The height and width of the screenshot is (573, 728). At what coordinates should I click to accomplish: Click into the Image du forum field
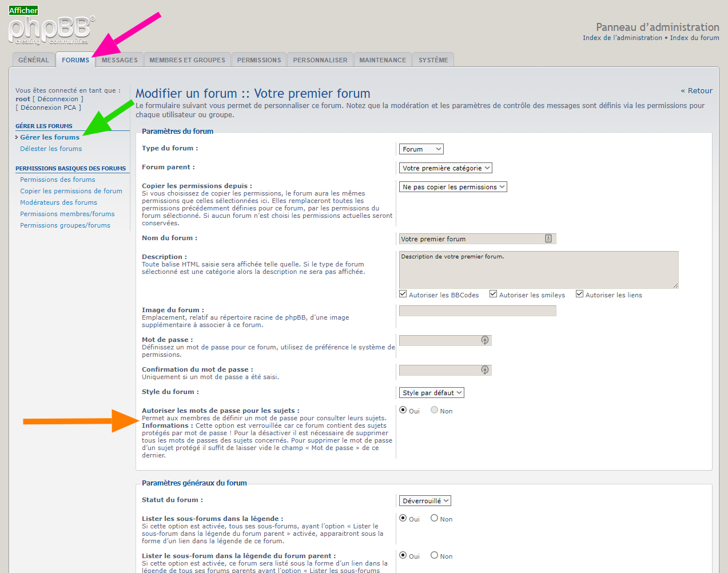[x=477, y=311]
